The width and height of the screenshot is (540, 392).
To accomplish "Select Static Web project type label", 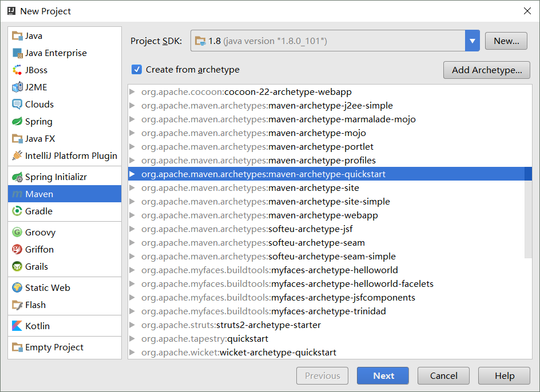I will click(x=47, y=288).
